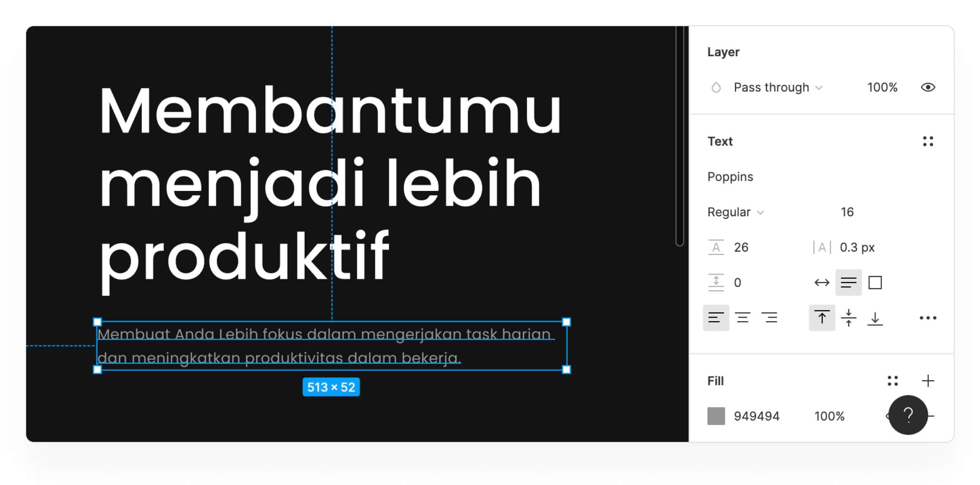Image resolution: width=980 pixels, height=485 pixels.
Task: Open Pass through blend mode dropdown
Action: (777, 87)
